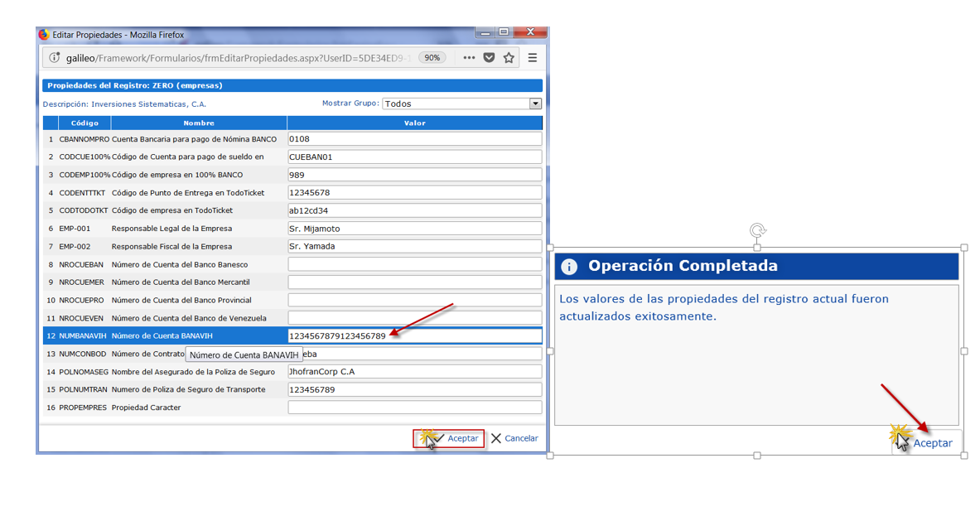
Task: Click the Valor column header
Action: click(x=414, y=123)
